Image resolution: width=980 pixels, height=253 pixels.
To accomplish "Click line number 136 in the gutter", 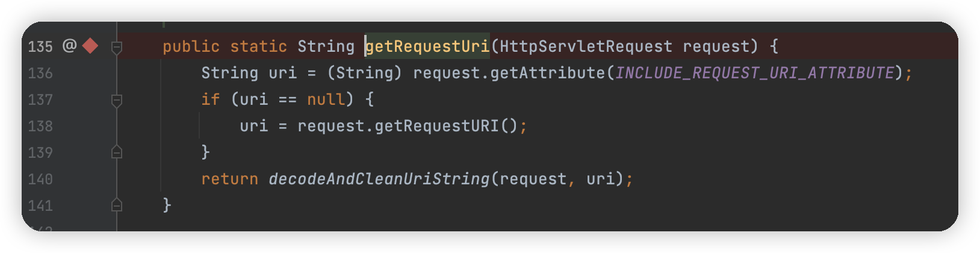I will (x=40, y=73).
